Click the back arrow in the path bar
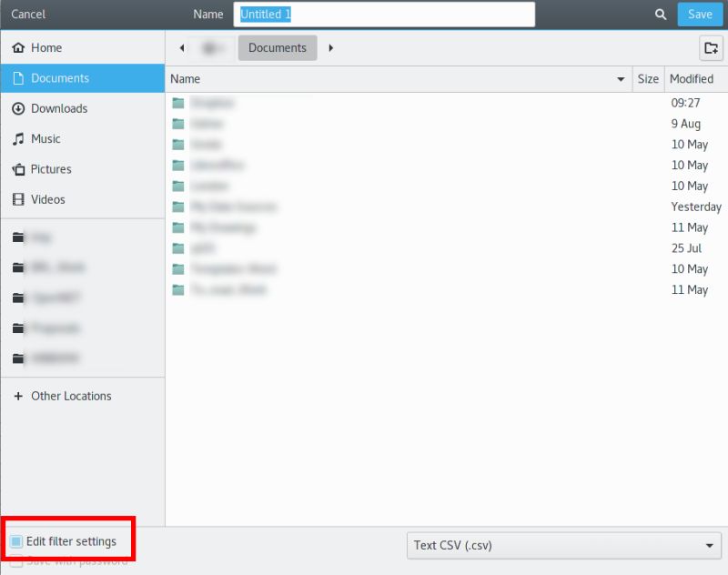 tap(181, 47)
